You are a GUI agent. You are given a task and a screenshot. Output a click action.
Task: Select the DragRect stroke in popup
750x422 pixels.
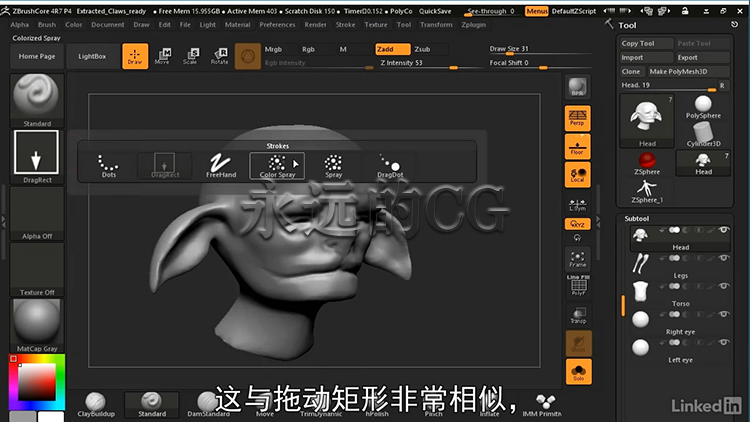[x=165, y=166]
